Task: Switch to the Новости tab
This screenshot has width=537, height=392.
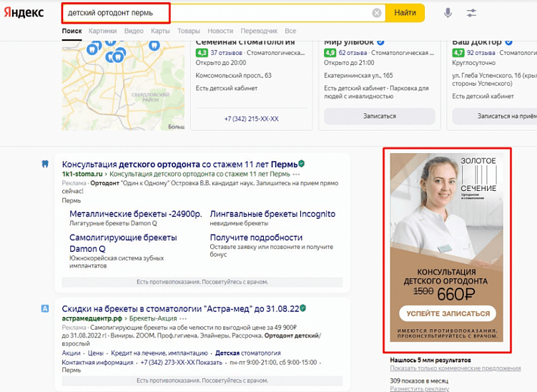Action: click(220, 31)
